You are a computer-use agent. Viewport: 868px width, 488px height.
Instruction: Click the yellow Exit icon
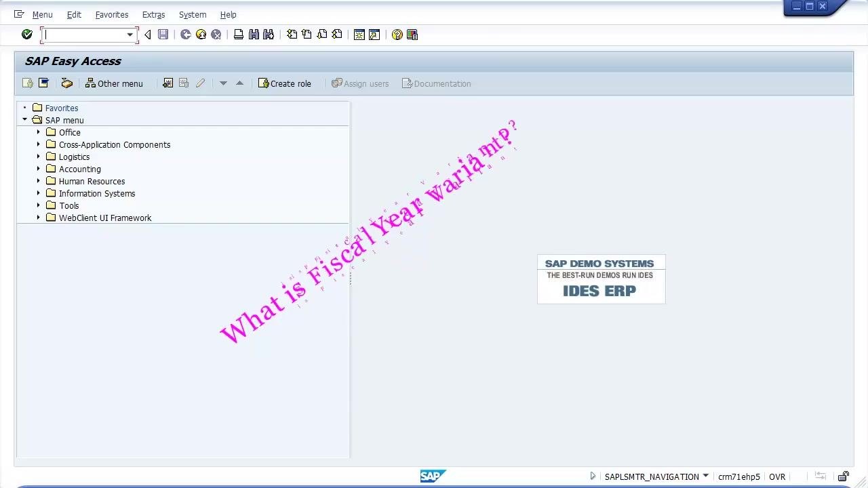(201, 35)
